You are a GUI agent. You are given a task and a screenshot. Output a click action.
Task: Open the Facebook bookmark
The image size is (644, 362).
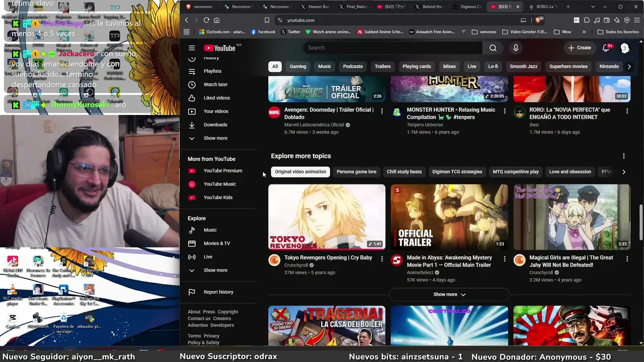pyautogui.click(x=263, y=32)
